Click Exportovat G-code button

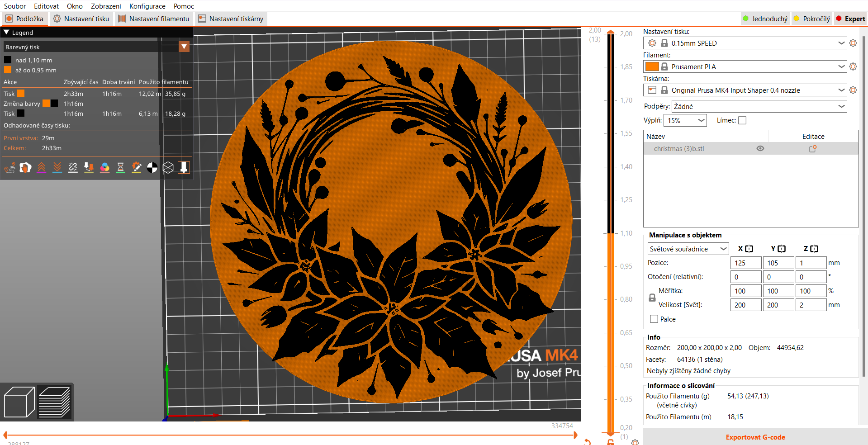tap(755, 437)
